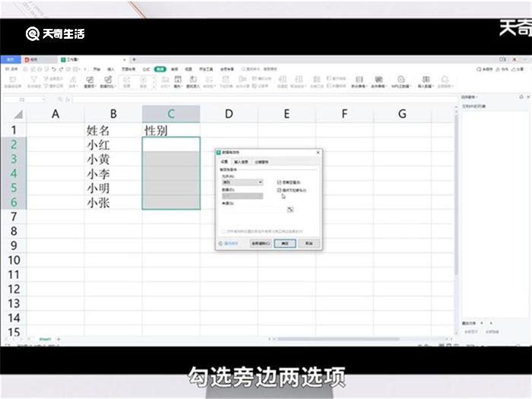Screen dimensions: 532x399
Task: Toggle the 提供下拉箭头 checkbox
Action: [280, 190]
